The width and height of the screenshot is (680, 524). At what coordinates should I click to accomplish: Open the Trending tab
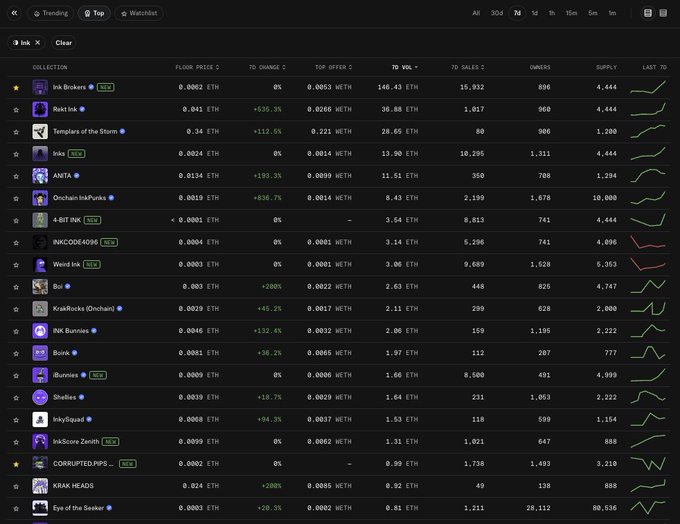pyautogui.click(x=51, y=13)
